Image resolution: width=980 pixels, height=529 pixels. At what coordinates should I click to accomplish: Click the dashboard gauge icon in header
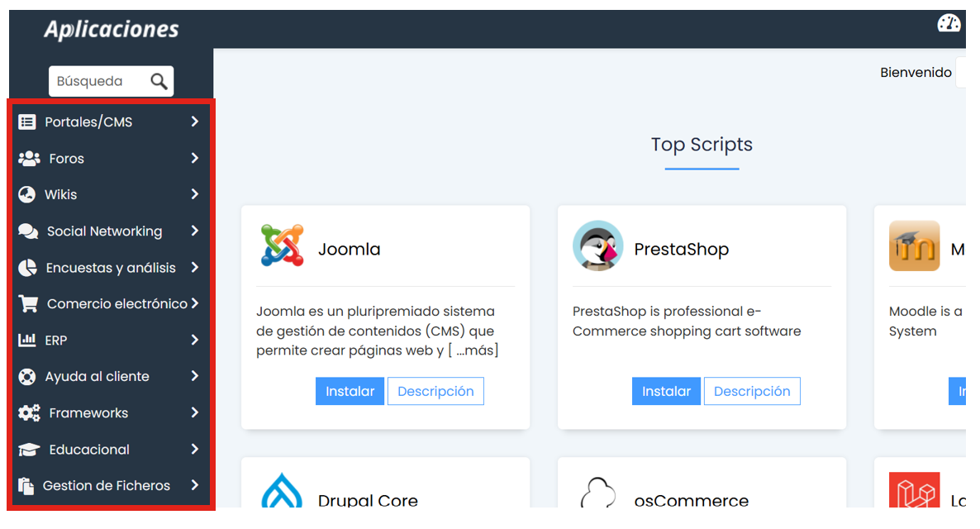(949, 24)
